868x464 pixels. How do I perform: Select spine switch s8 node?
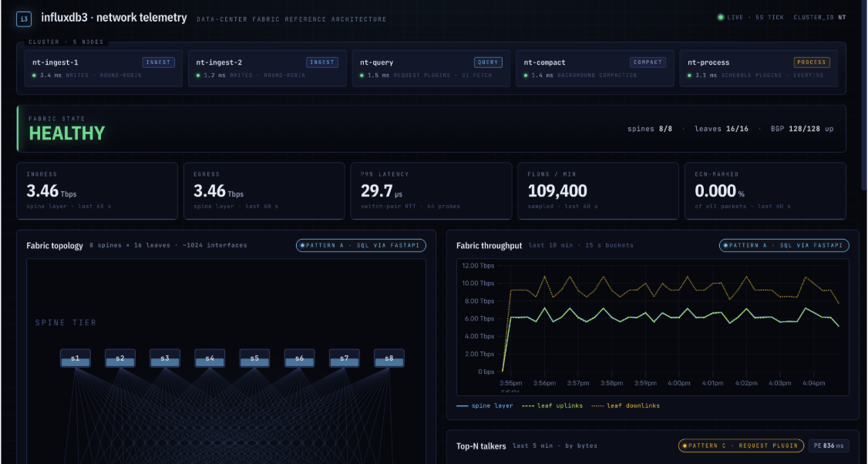coord(389,358)
